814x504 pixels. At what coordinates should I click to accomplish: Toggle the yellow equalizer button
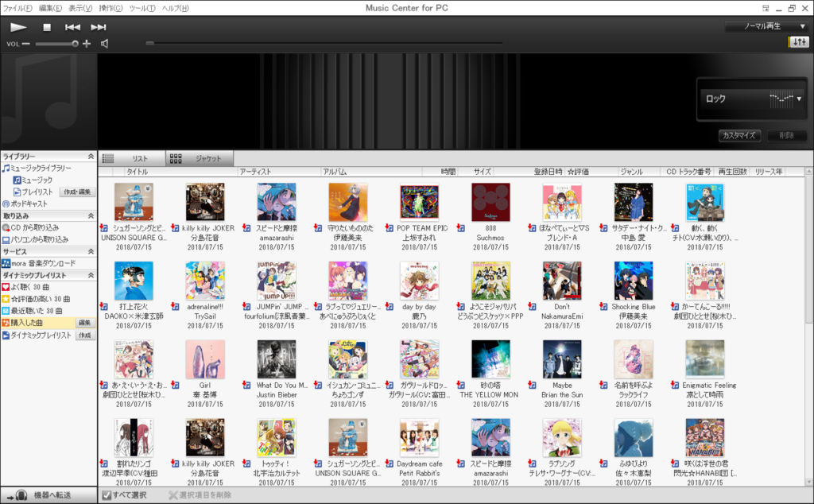[798, 42]
